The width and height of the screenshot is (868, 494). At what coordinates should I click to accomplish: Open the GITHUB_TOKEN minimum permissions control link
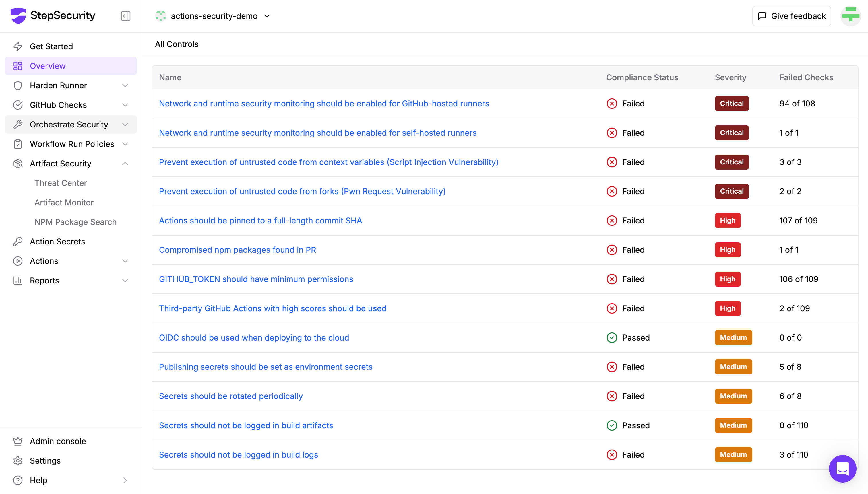pos(256,279)
